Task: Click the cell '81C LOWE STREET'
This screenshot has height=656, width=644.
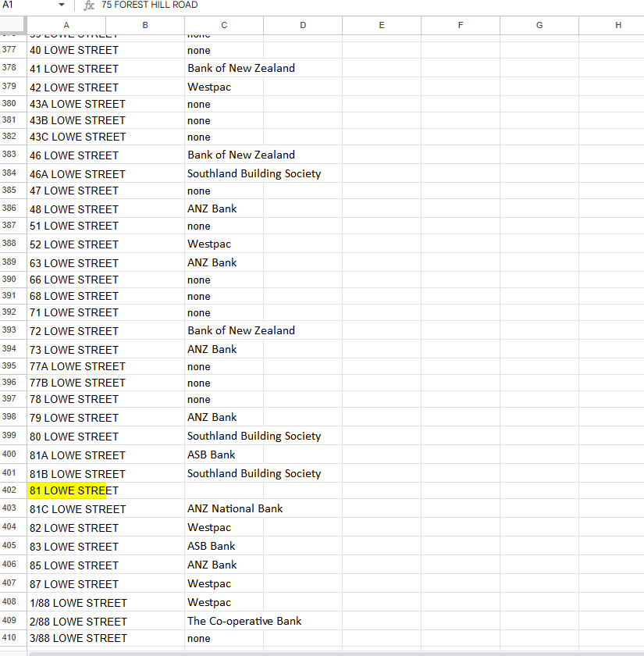Action: coord(66,508)
